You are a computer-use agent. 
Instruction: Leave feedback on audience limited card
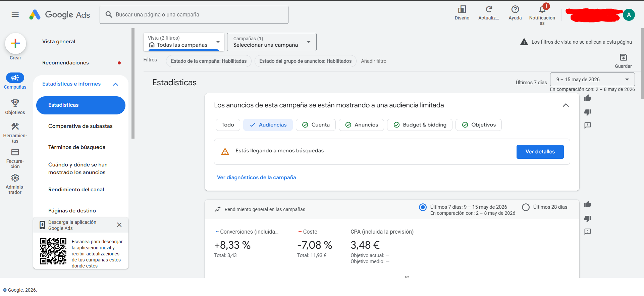pyautogui.click(x=588, y=125)
